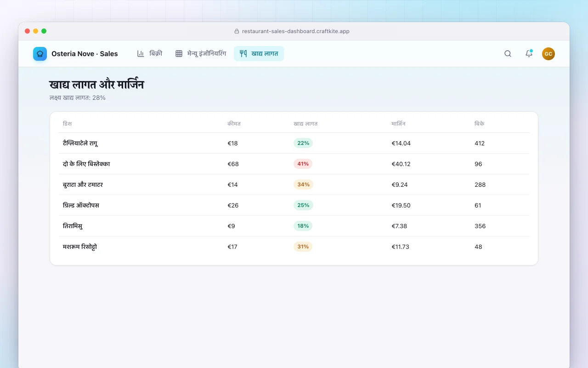Click the €14.04 margin value
Viewport: 588px width, 368px height.
click(x=401, y=143)
